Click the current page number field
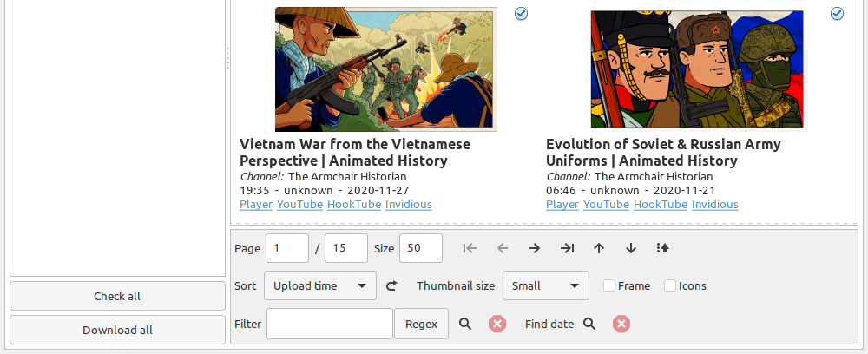This screenshot has width=868, height=354. [x=287, y=248]
